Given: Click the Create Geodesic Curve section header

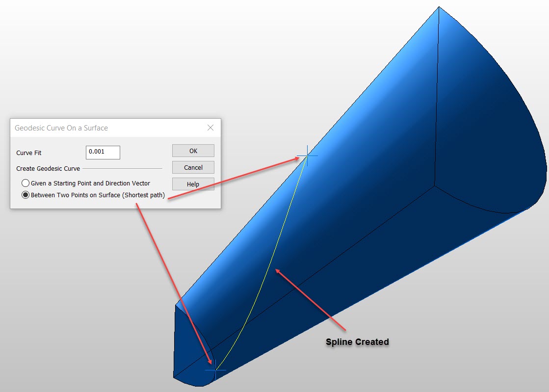Looking at the screenshot, I should (47, 168).
